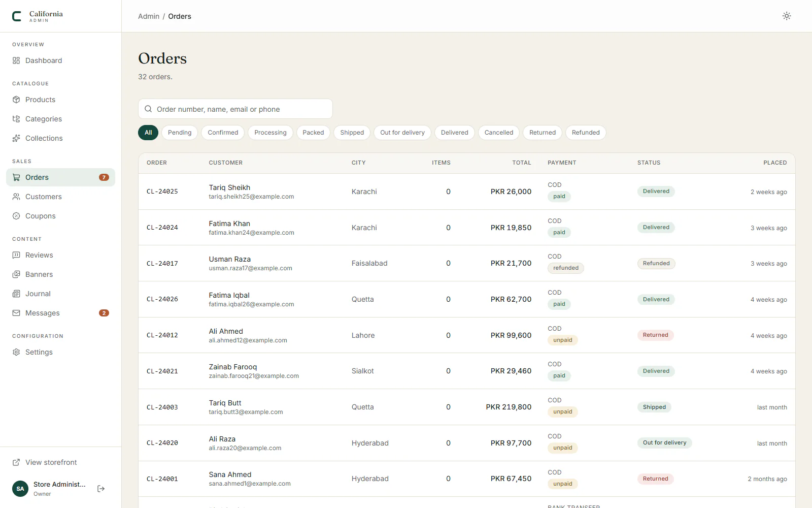Filter orders by Cancelled status
Image resolution: width=812 pixels, height=508 pixels.
tap(499, 133)
